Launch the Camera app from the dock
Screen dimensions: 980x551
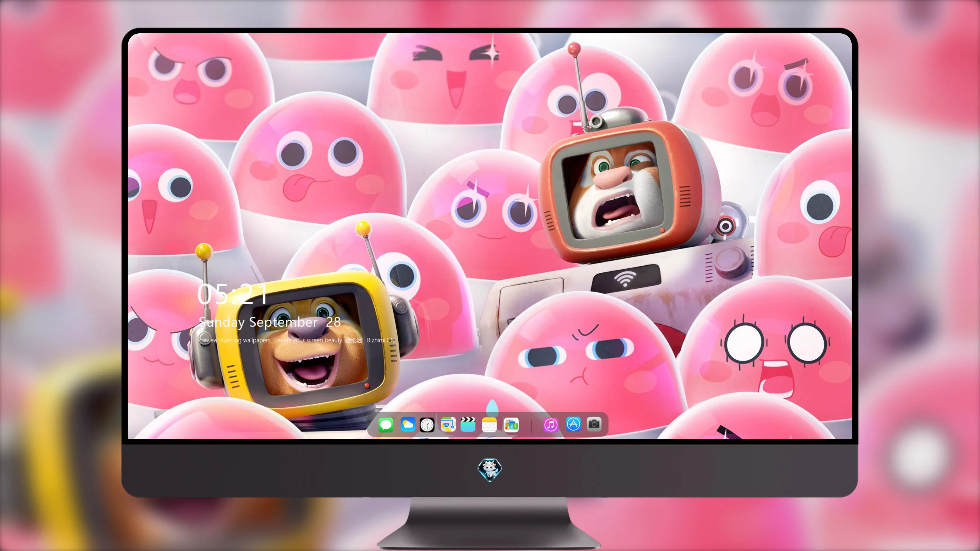[594, 424]
